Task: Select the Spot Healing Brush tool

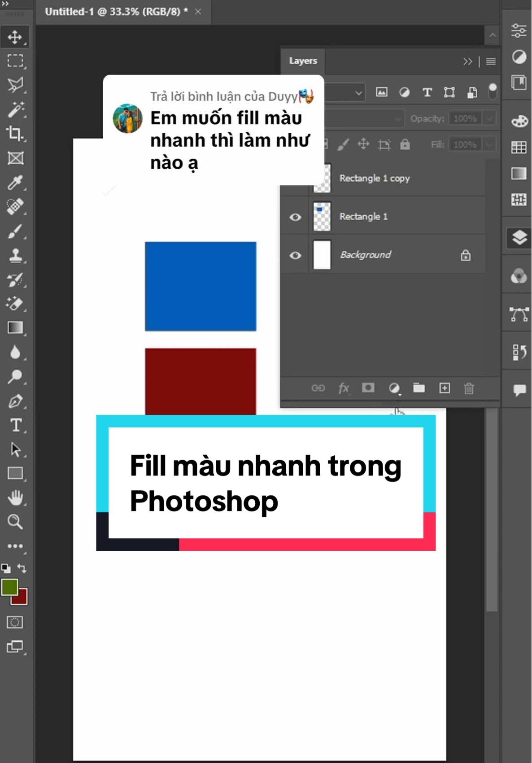Action: coord(15,206)
